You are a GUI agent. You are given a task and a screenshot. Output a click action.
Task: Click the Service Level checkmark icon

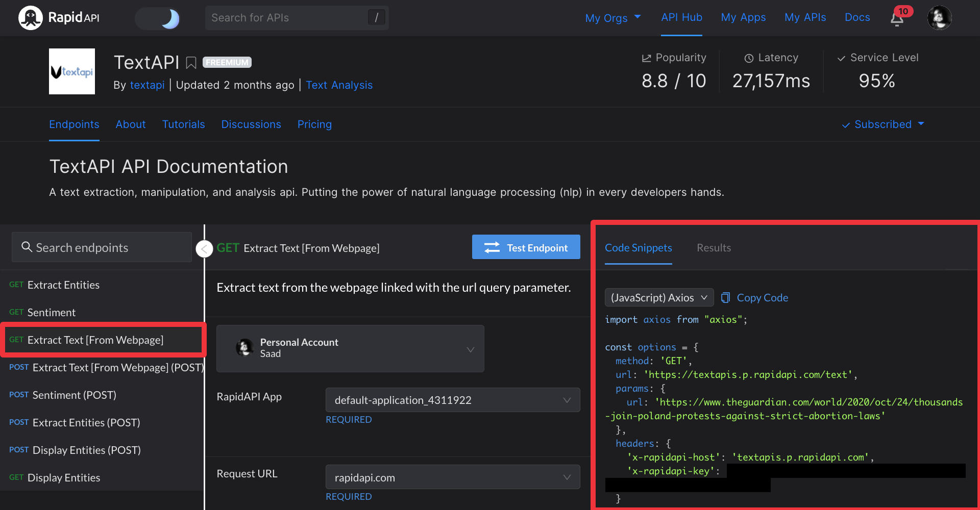tap(841, 59)
